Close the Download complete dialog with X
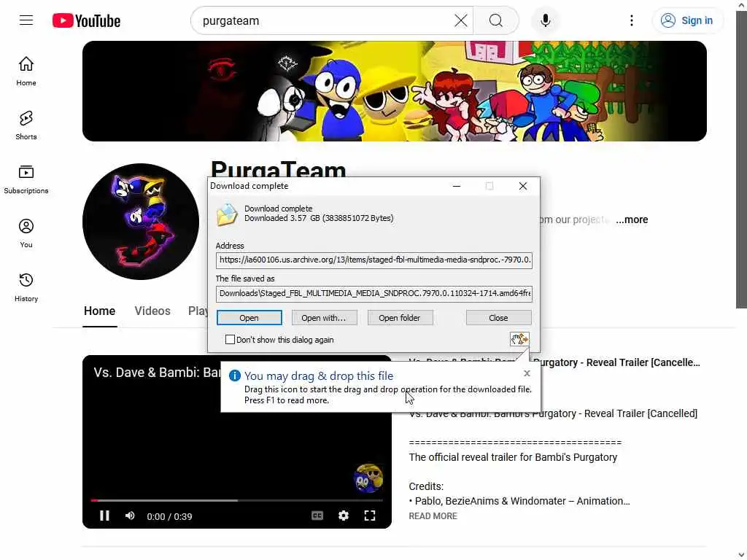 point(522,186)
